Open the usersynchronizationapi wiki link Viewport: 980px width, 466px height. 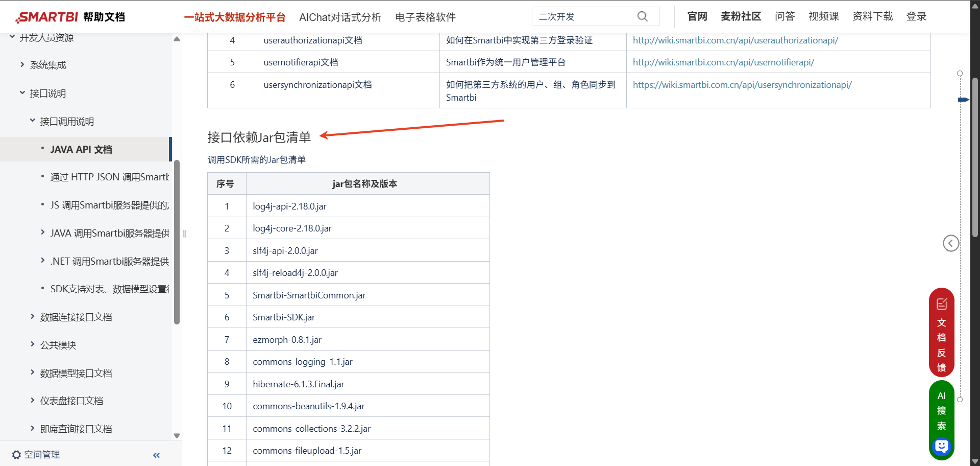pos(742,85)
